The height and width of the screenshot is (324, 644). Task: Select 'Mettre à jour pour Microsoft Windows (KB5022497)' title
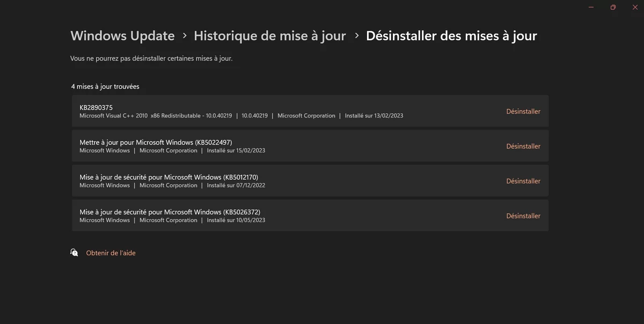(x=156, y=142)
